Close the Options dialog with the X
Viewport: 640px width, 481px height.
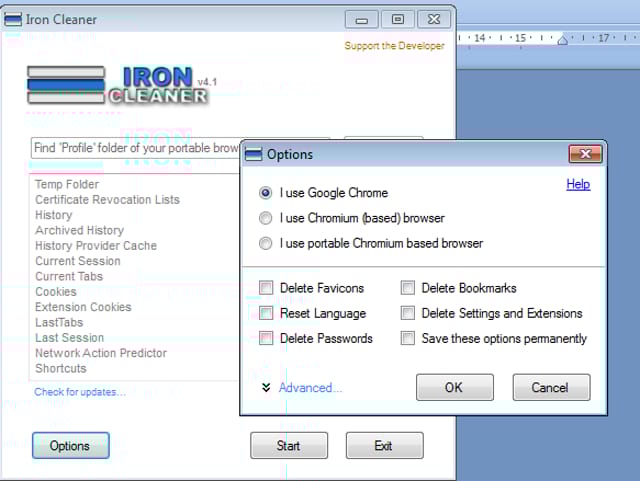(x=585, y=154)
